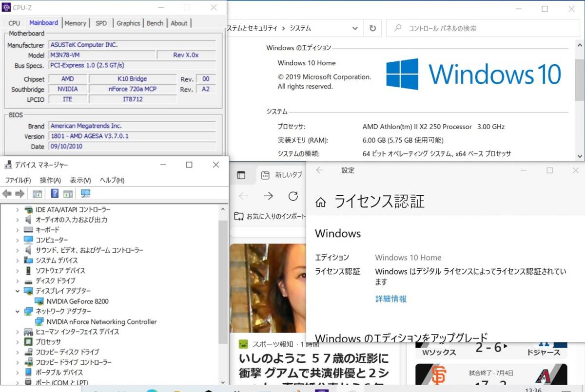Click the プロセッサ chip icon
This screenshot has height=392, width=585.
click(28, 342)
